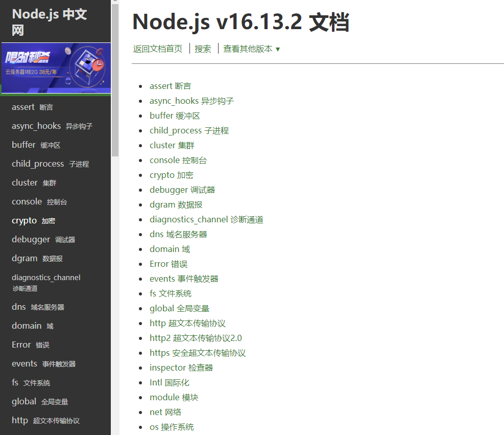The width and height of the screenshot is (504, 435).
Task: Select diagnostics_channel 诊断通道 from the sidebar
Action: pyautogui.click(x=46, y=282)
